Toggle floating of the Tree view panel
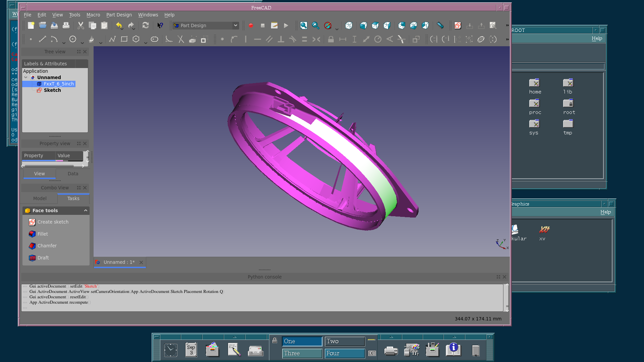This screenshot has width=644, height=362. [x=79, y=52]
